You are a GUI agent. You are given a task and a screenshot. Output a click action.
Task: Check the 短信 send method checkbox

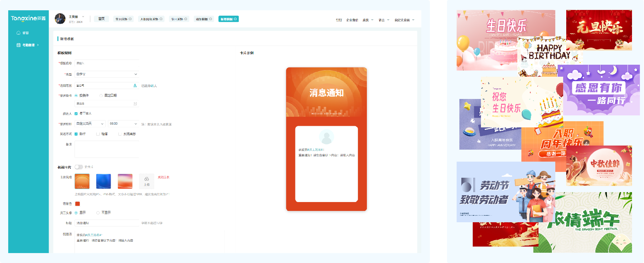(98, 134)
